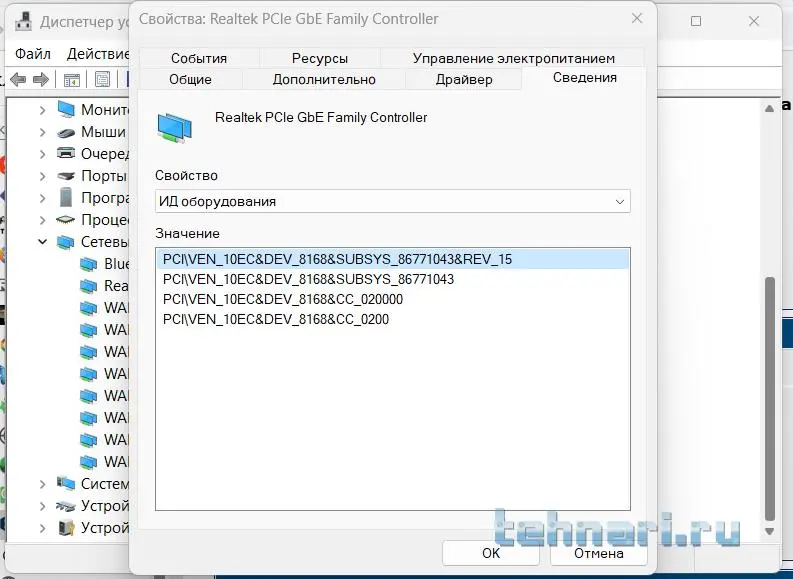Click the Realtek PCIe GbE device name text
The image size is (793, 579).
(321, 117)
